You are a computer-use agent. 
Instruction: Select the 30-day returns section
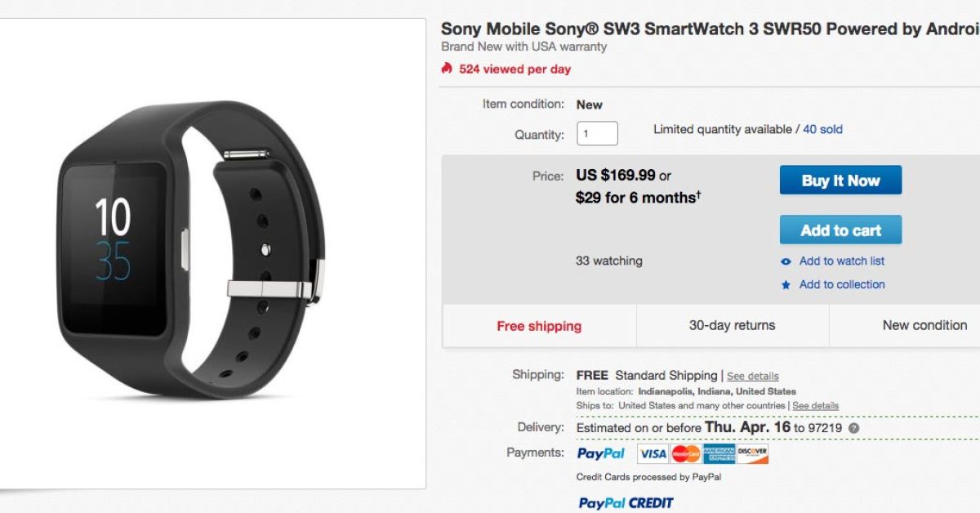[x=732, y=325]
